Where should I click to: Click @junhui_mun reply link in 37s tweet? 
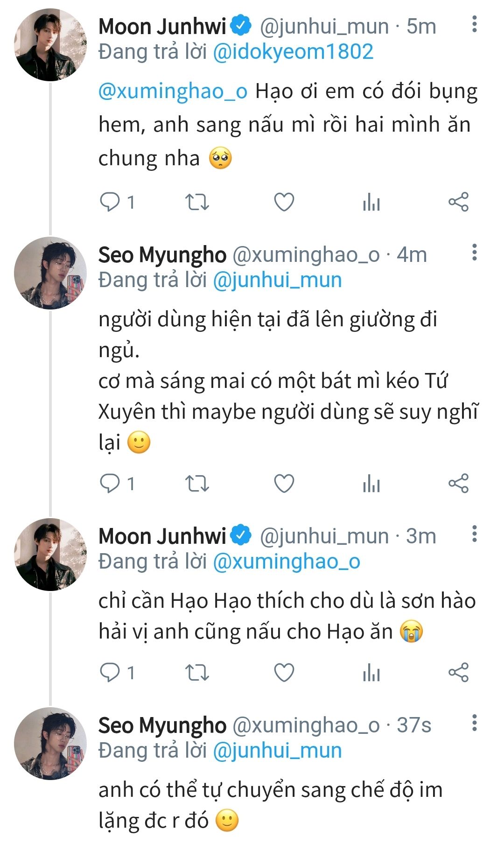(277, 750)
